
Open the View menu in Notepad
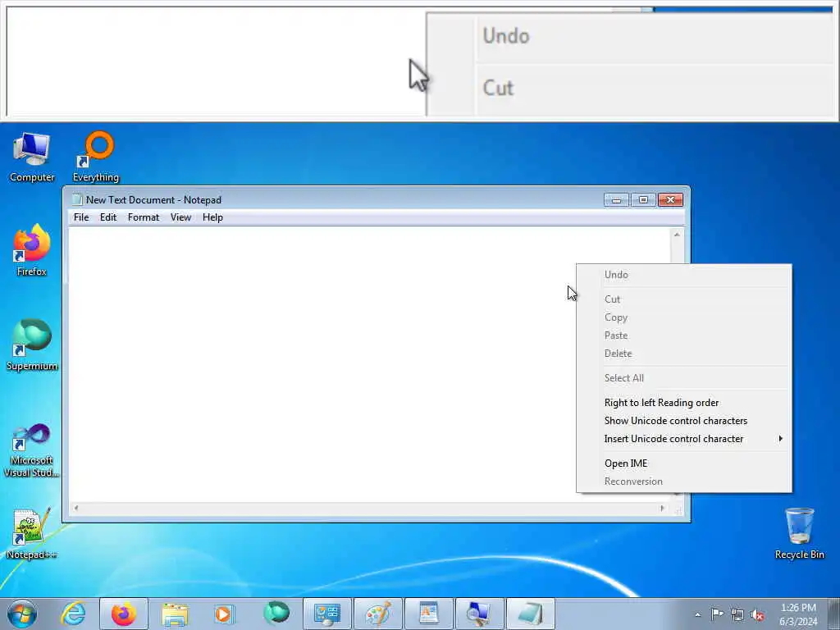pyautogui.click(x=180, y=217)
